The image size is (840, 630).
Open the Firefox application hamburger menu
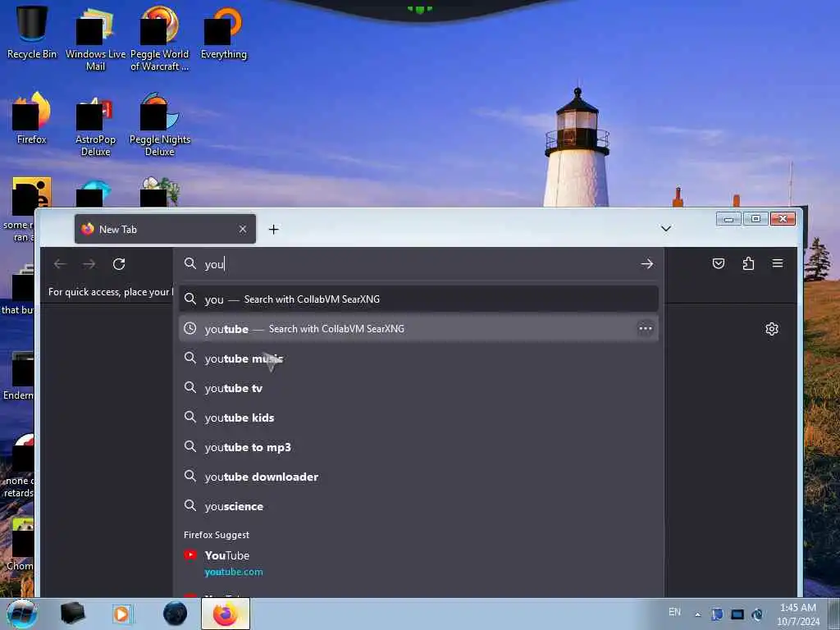click(778, 263)
